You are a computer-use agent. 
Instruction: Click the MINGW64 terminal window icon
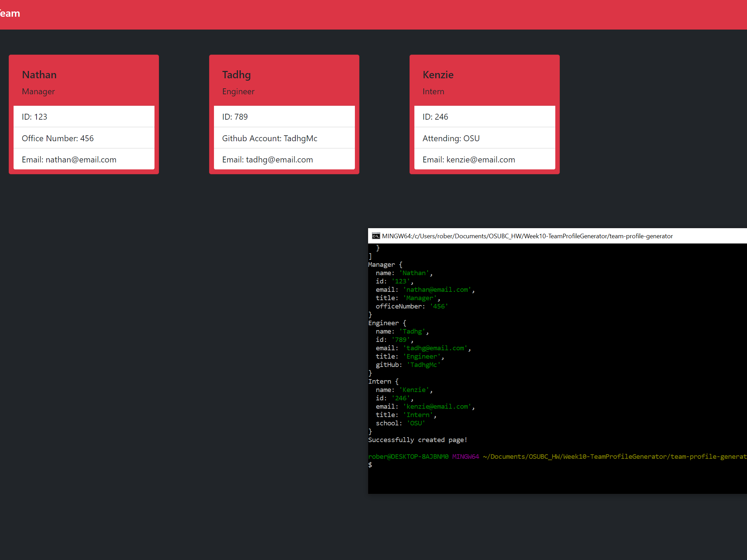point(376,236)
